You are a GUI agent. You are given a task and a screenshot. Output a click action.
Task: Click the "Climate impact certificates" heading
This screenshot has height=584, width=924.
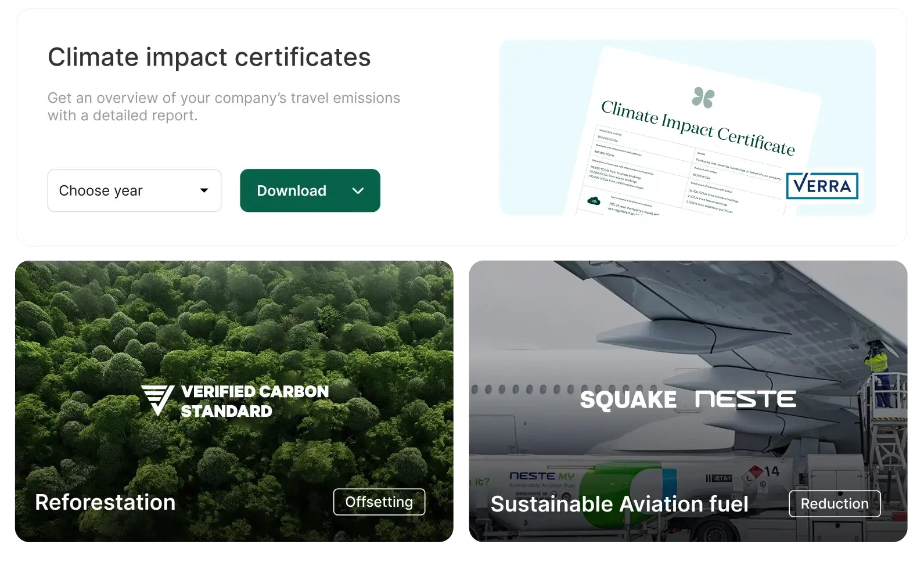[209, 57]
